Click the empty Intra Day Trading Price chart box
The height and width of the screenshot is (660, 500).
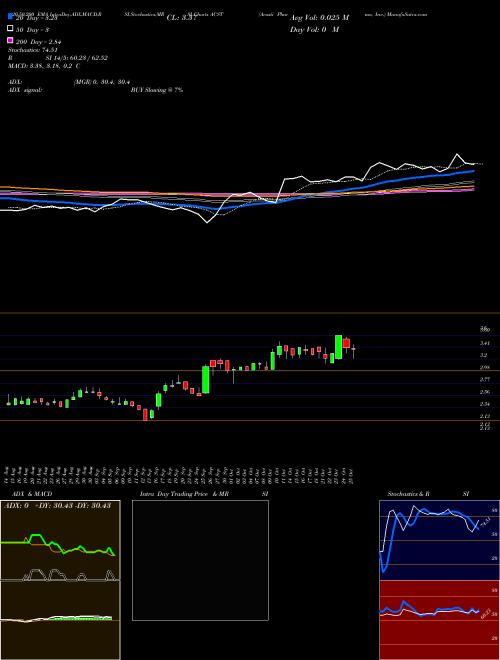click(x=200, y=560)
